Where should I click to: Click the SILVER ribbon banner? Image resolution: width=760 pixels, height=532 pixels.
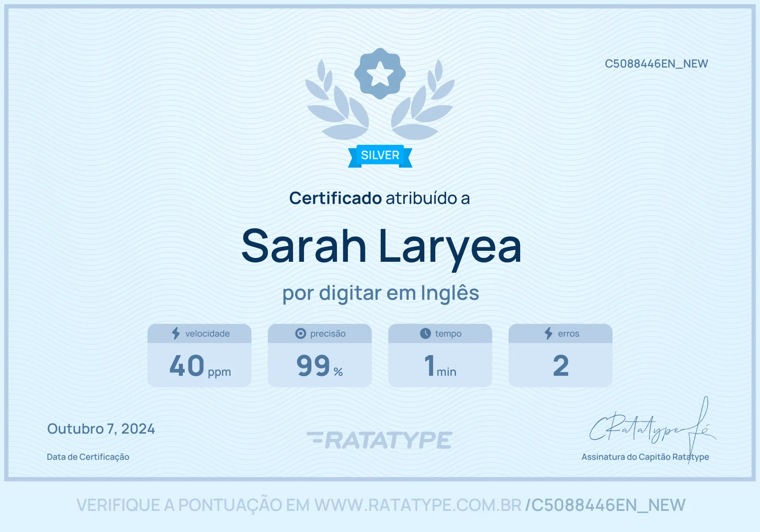[x=380, y=156]
